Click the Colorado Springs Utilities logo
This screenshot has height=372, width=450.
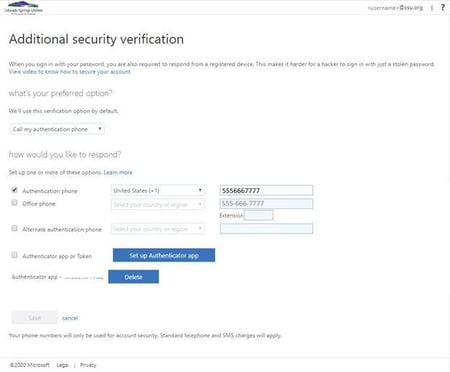tap(23, 7)
